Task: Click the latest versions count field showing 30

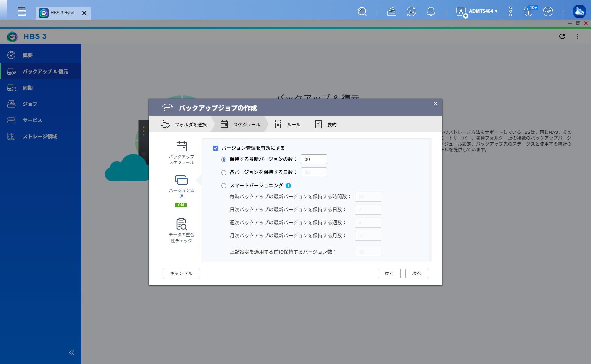Action: coord(314,159)
